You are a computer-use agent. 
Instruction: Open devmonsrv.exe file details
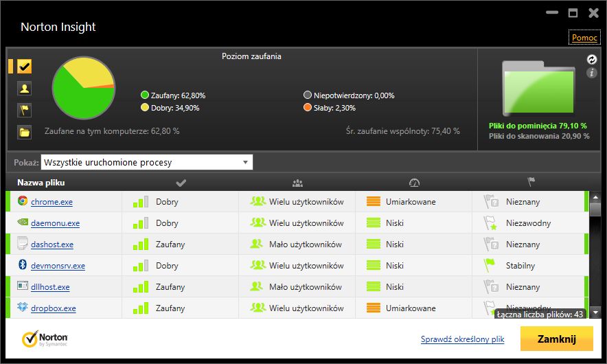point(58,266)
